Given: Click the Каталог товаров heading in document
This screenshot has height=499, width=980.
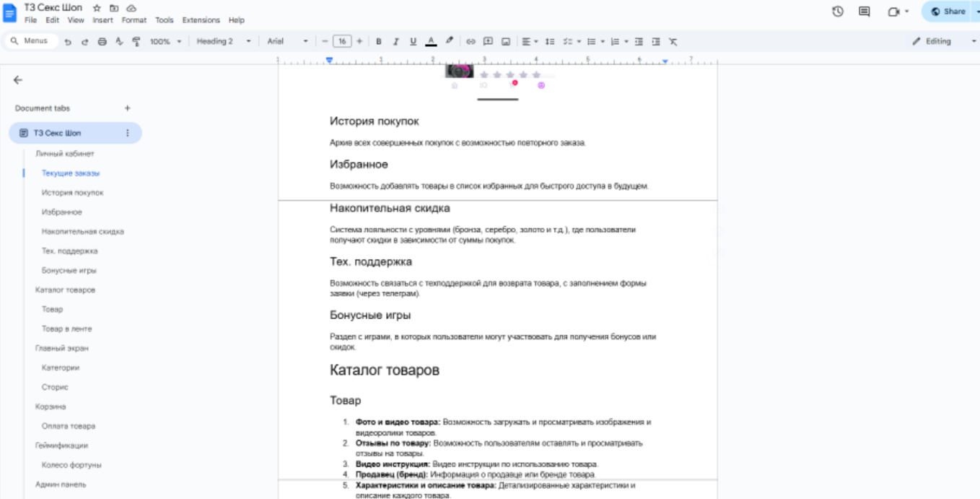Looking at the screenshot, I should 385,370.
